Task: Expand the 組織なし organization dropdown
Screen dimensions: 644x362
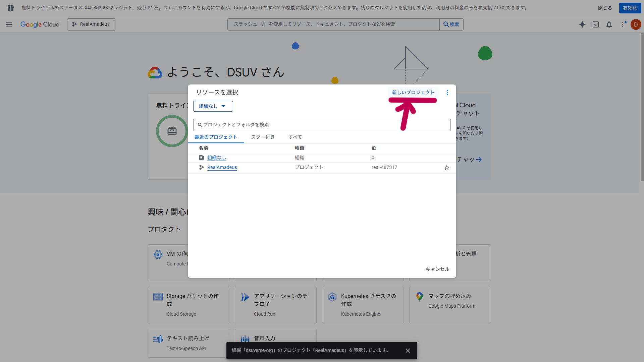Action: click(x=213, y=106)
